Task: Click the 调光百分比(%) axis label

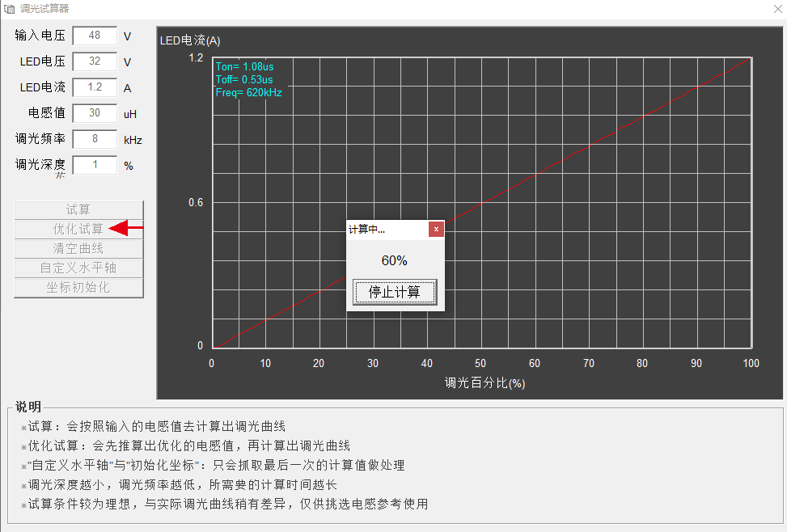Action: [484, 383]
